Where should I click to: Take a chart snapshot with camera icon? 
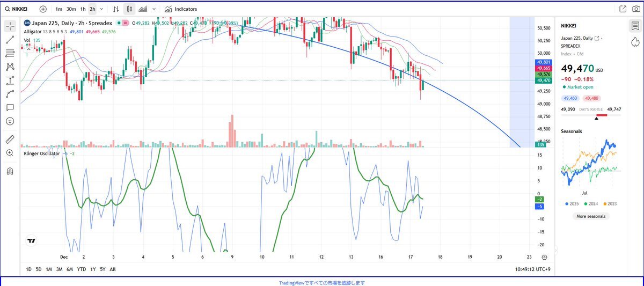(636, 9)
